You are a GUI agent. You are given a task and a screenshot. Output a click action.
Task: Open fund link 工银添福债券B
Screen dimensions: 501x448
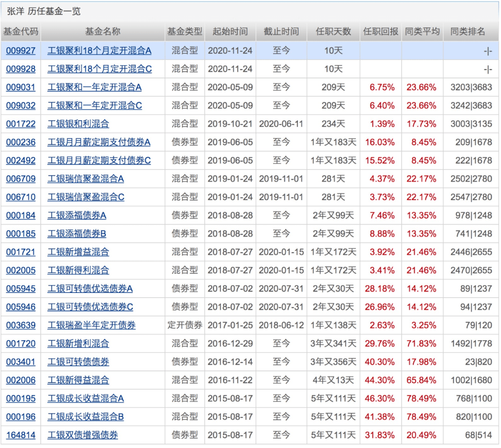pyautogui.click(x=77, y=234)
